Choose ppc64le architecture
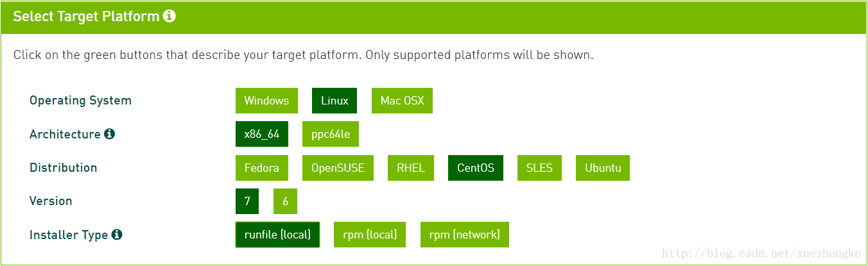Viewport: 868px width, 266px height. point(331,134)
